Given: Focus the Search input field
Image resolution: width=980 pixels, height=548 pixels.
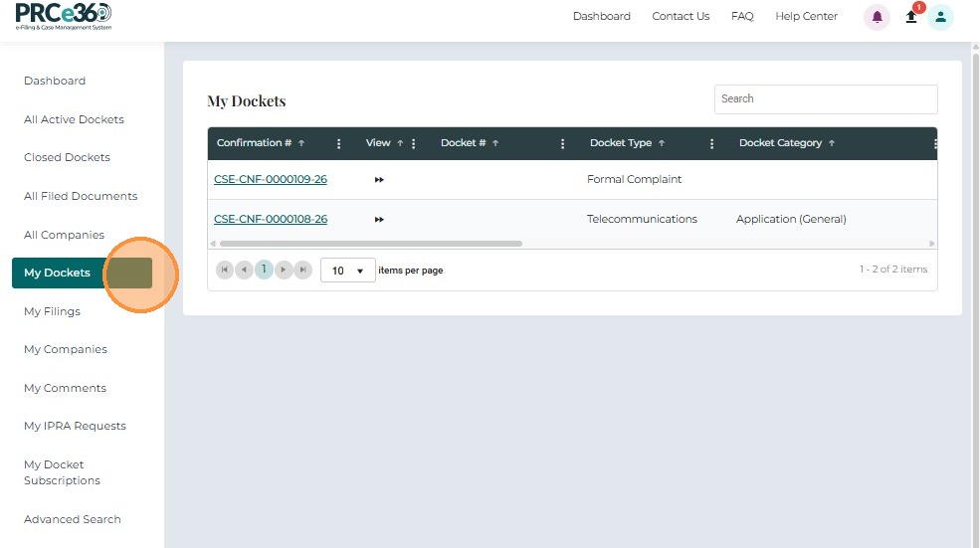Looking at the screenshot, I should (x=826, y=99).
